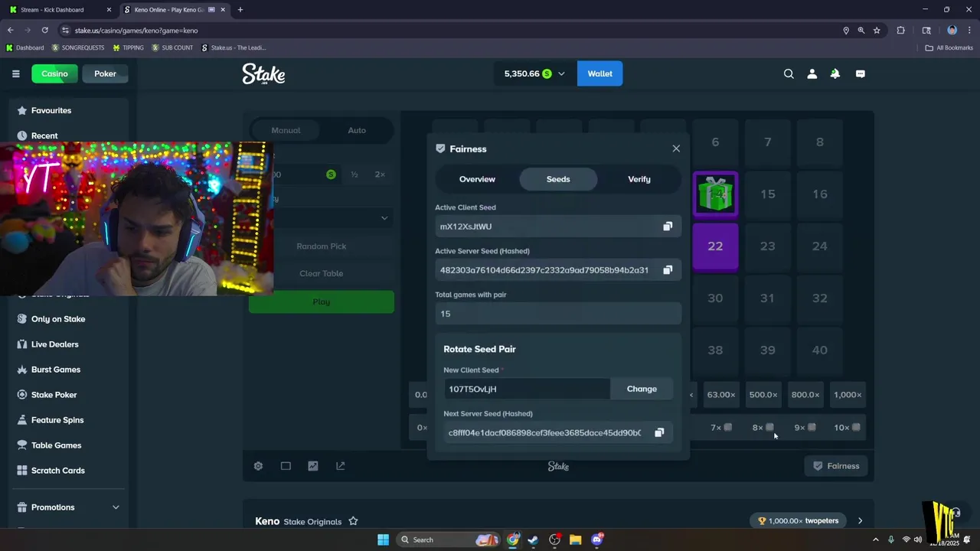Image resolution: width=980 pixels, height=551 pixels.
Task: Open Steam from taskbar
Action: point(533,540)
